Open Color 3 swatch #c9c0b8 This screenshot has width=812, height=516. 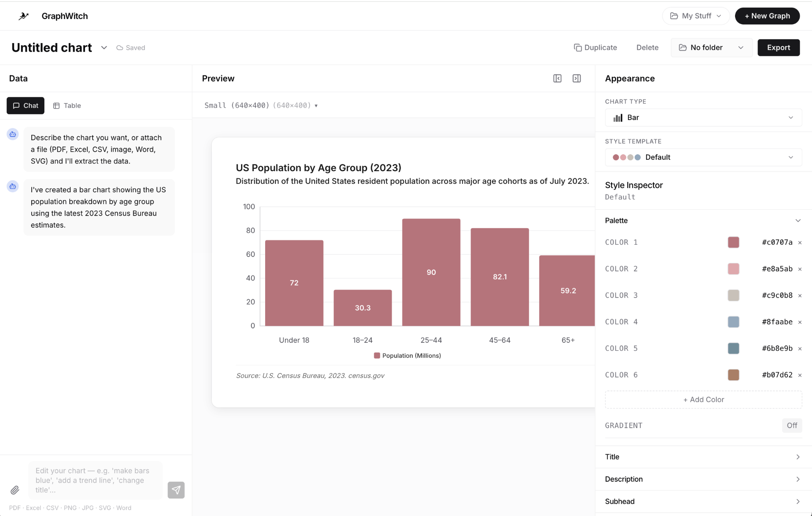(733, 295)
